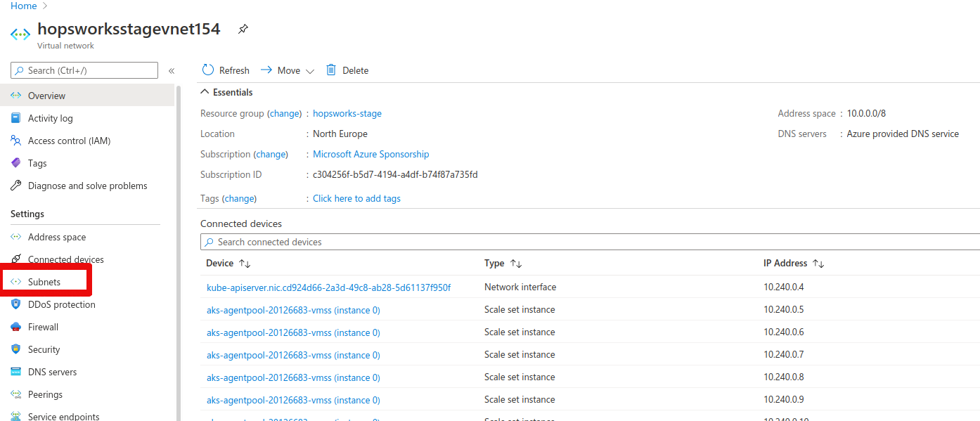Viewport: 980px width, 421px height.
Task: Click the Search connected devices field
Action: [590, 242]
